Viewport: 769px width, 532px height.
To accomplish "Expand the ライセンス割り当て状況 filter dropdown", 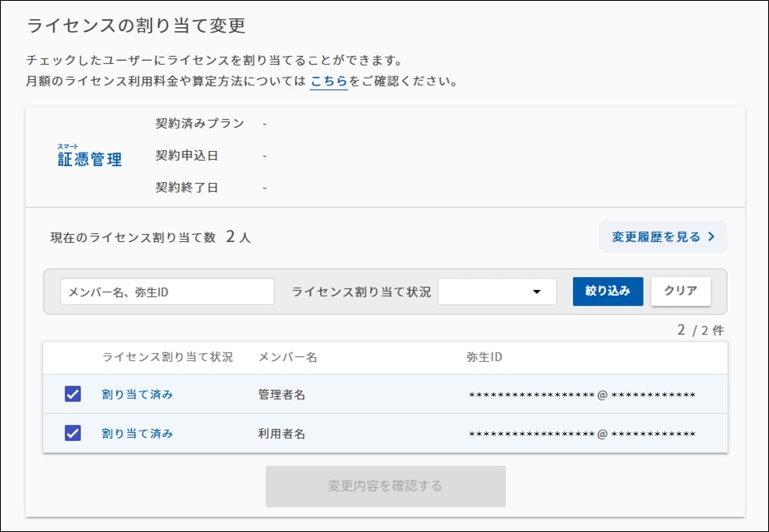I will pyautogui.click(x=497, y=292).
